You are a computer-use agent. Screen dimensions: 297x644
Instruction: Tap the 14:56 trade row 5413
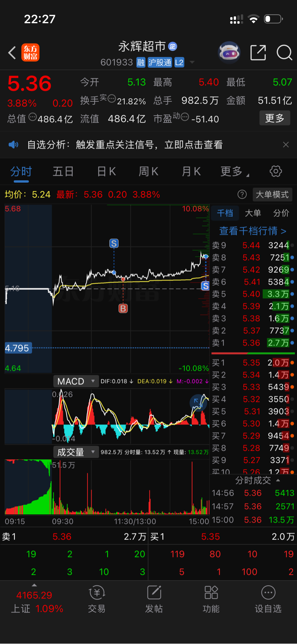(x=253, y=493)
